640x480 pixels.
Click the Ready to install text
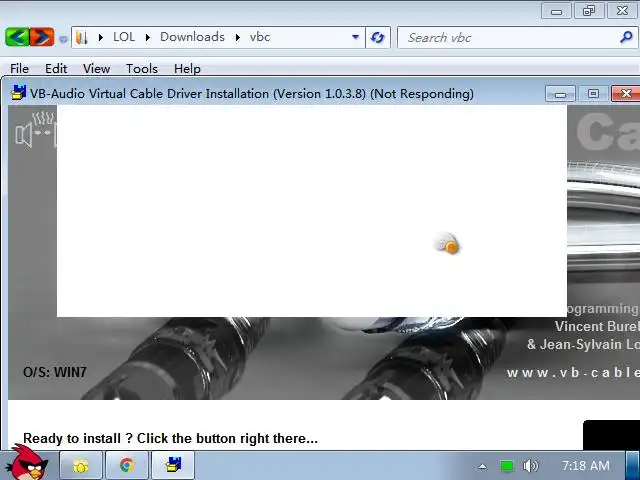tap(170, 438)
